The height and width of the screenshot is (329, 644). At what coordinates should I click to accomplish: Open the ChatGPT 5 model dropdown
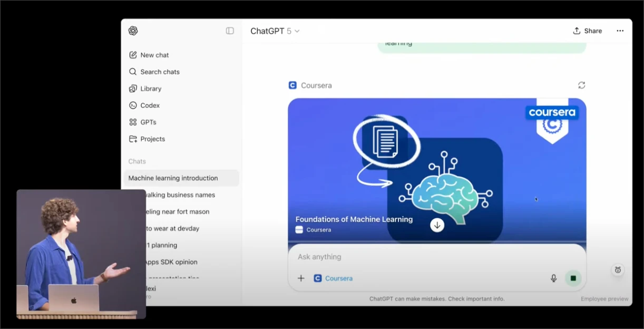point(275,31)
